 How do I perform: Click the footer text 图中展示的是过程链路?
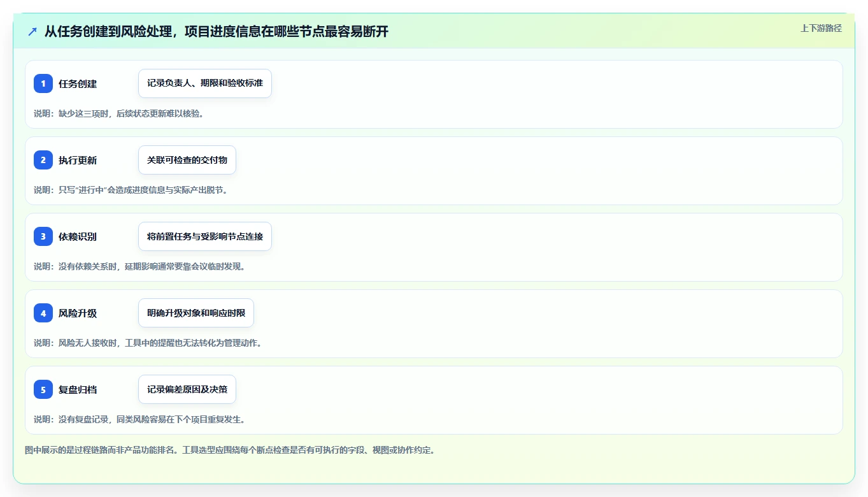230,450
